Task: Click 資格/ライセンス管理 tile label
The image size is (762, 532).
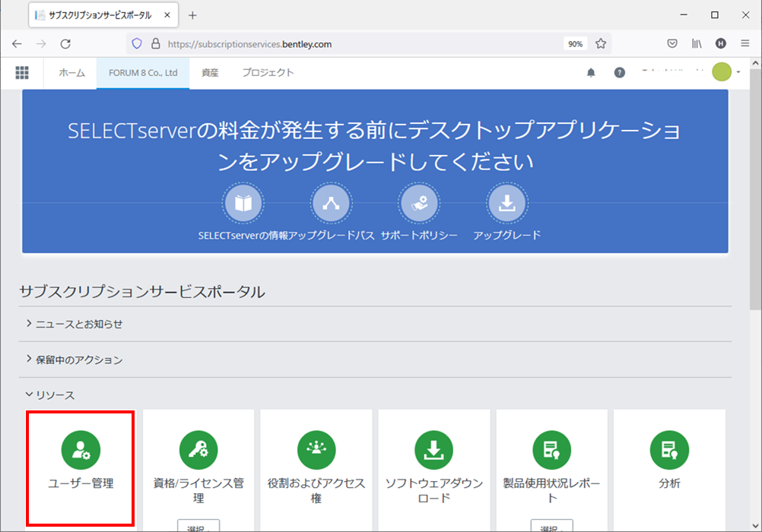Action: click(x=198, y=491)
